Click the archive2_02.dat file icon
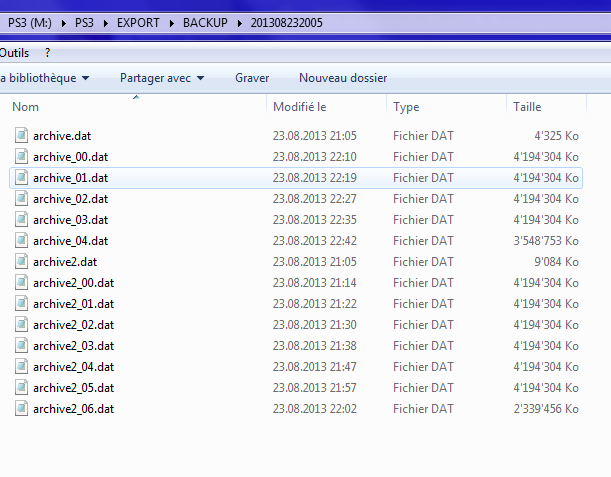The image size is (611, 477). point(21,325)
